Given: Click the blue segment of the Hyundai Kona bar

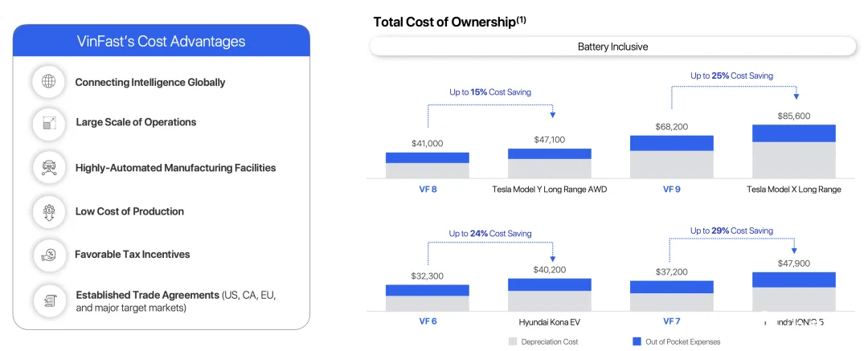Looking at the screenshot, I should [550, 284].
